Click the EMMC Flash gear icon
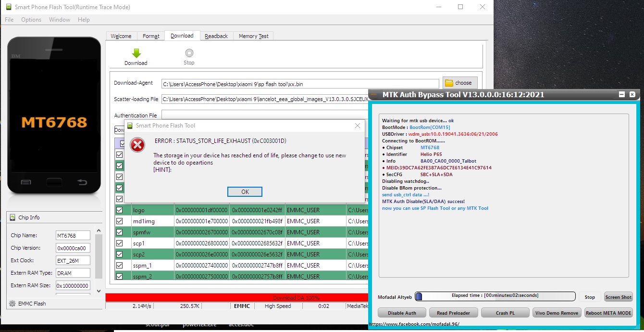This screenshot has height=332, width=644. [12, 304]
